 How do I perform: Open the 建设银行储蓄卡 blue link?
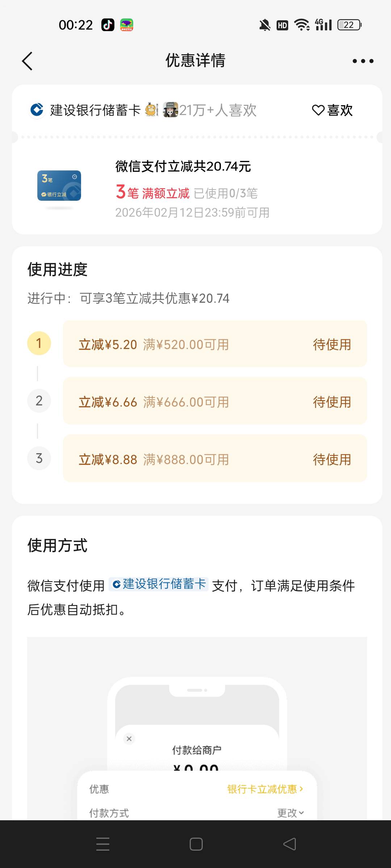click(159, 584)
